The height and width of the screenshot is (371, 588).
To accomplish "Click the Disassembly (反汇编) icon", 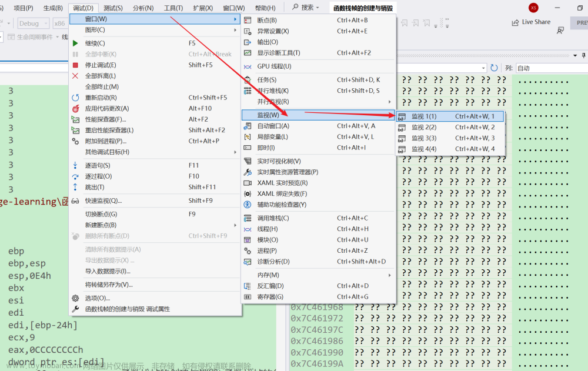I will click(x=248, y=286).
